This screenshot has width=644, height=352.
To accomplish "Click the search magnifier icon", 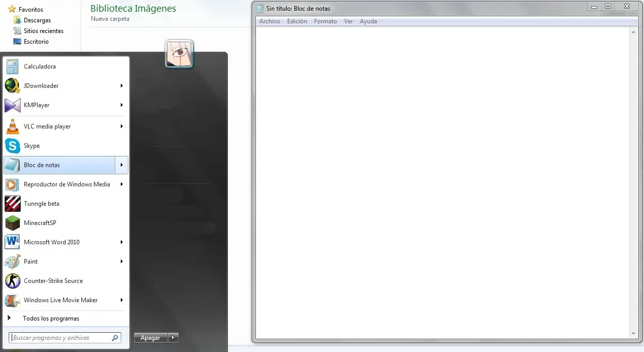I will pyautogui.click(x=115, y=338).
